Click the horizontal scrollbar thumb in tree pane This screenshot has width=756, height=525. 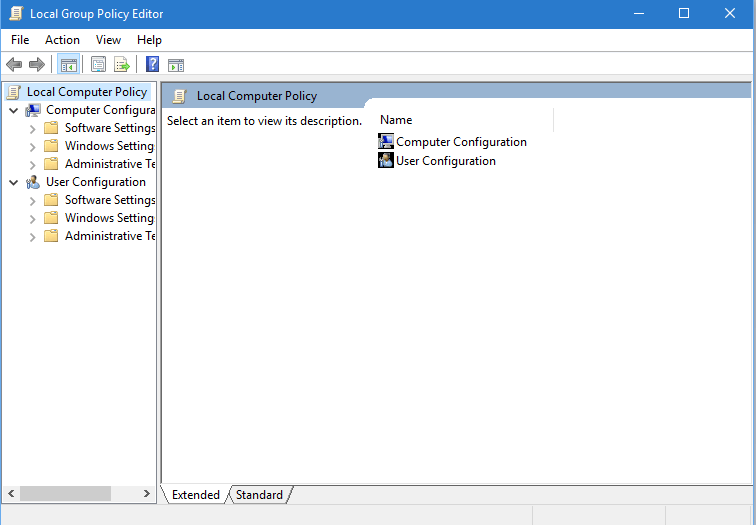point(65,494)
